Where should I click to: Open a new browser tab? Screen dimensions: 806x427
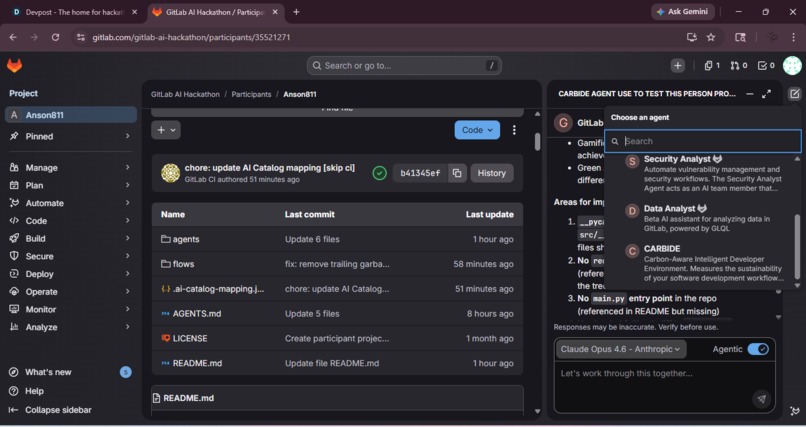[x=296, y=12]
